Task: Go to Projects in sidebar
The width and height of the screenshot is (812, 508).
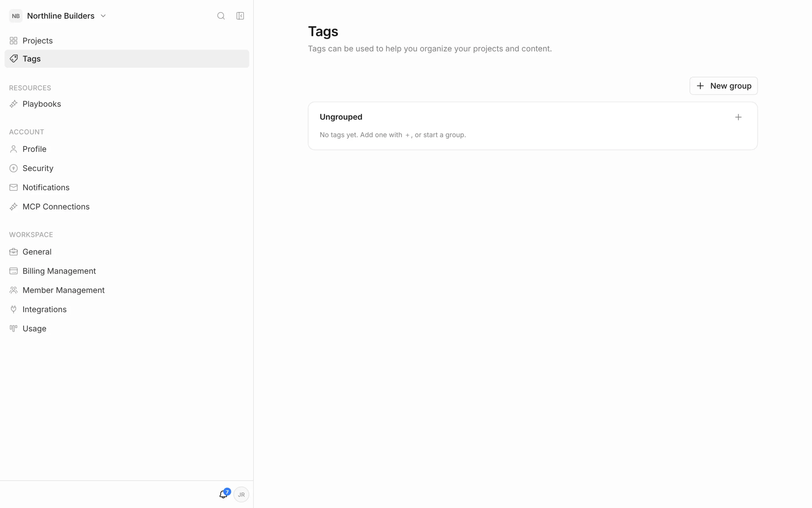Action: [127, 41]
